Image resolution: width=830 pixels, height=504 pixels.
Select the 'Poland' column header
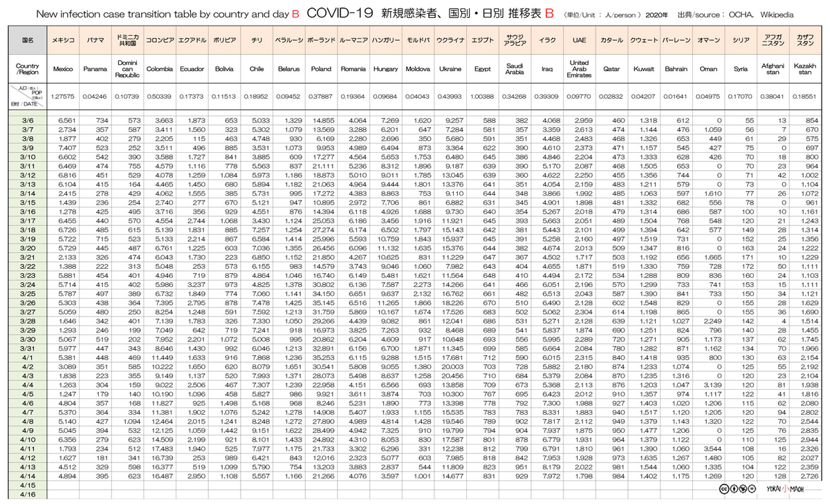[321, 69]
